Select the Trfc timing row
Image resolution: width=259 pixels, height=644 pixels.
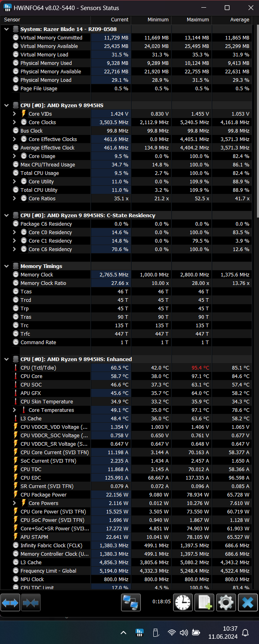pos(126,334)
